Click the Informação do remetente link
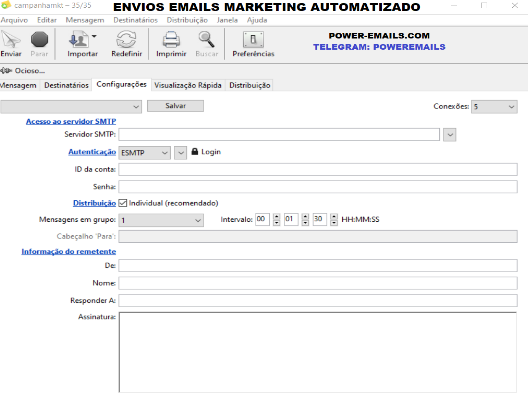This screenshot has width=528, height=400. point(69,251)
